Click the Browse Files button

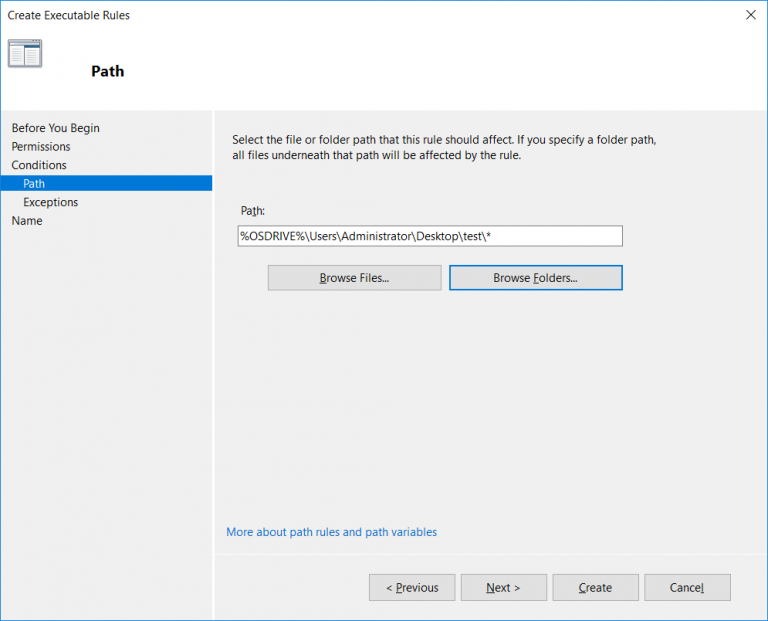click(354, 278)
